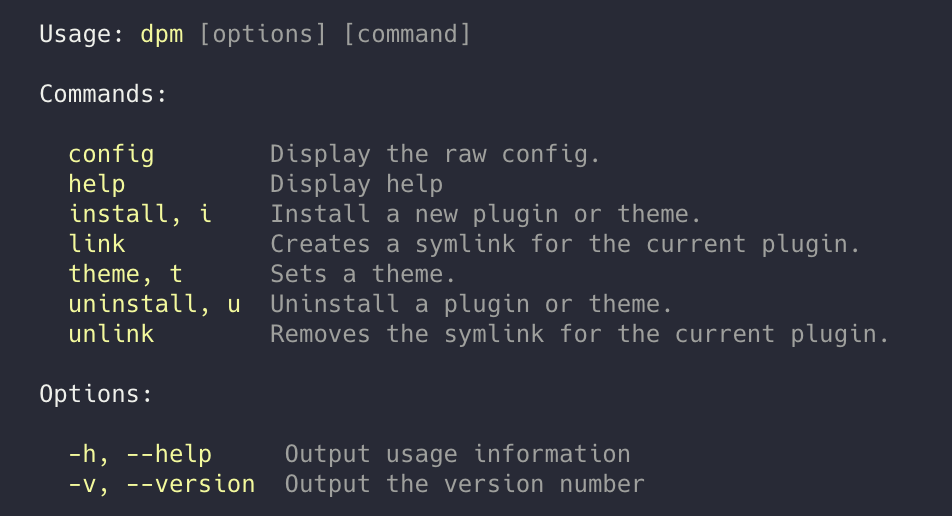Click the 'install, i' command text

coord(140,214)
